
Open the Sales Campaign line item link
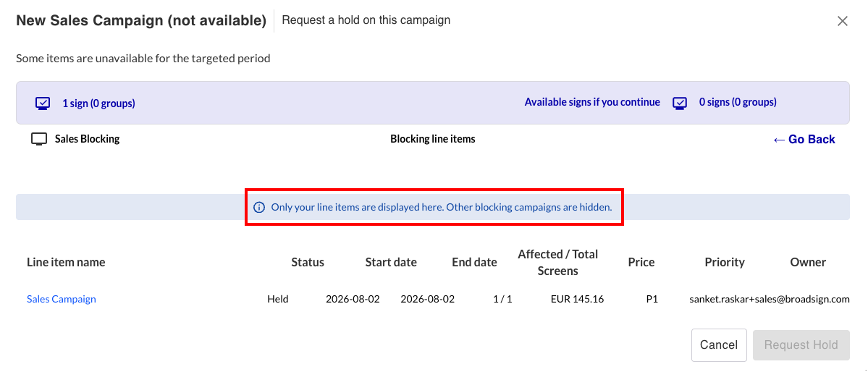(x=62, y=299)
